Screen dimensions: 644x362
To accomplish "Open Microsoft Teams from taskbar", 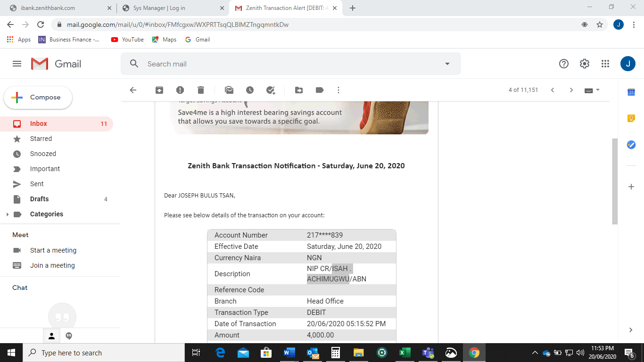I will (x=428, y=353).
